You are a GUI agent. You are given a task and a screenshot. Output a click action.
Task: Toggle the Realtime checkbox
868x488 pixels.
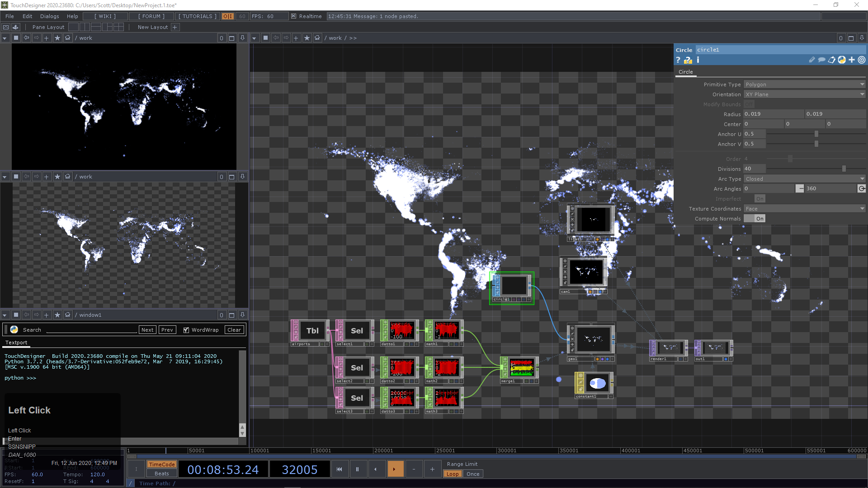pyautogui.click(x=293, y=16)
